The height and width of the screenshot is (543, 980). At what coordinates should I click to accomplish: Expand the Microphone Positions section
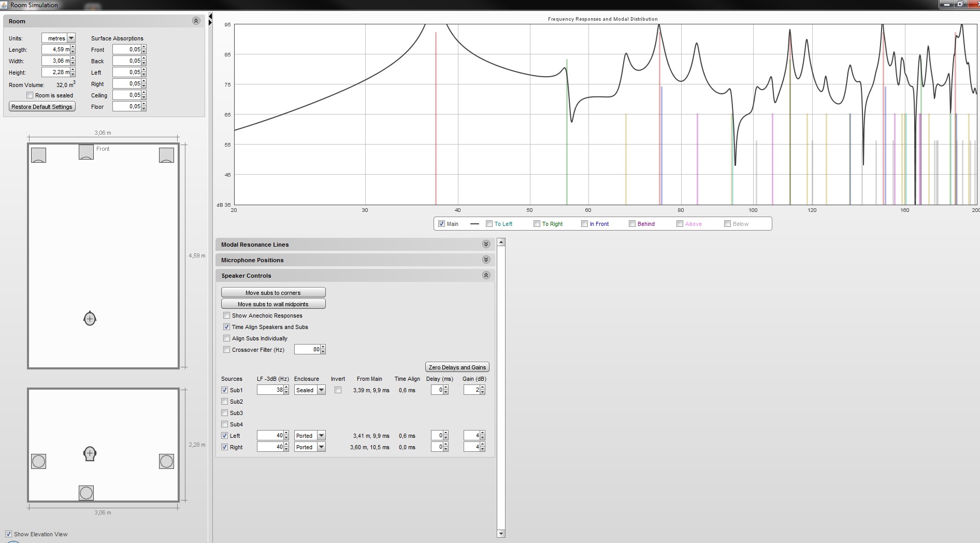coord(486,260)
